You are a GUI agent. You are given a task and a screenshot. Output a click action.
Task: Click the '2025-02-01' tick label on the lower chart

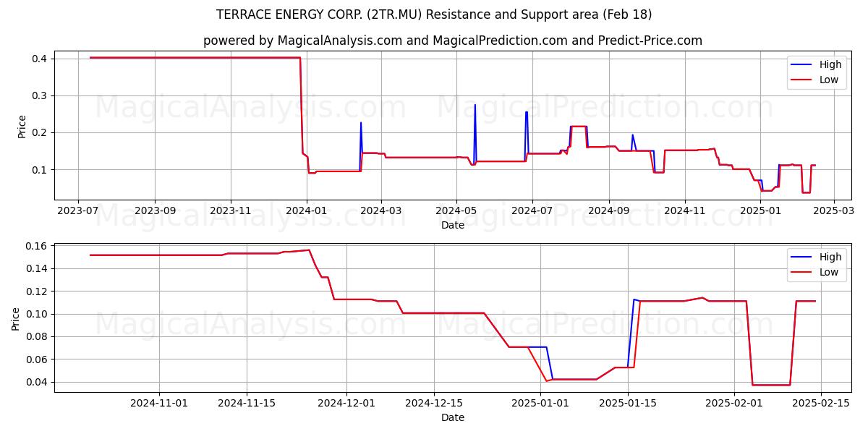(x=734, y=403)
